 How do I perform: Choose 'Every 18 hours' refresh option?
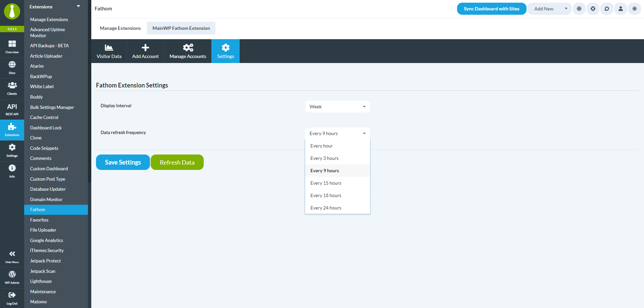tap(338, 195)
